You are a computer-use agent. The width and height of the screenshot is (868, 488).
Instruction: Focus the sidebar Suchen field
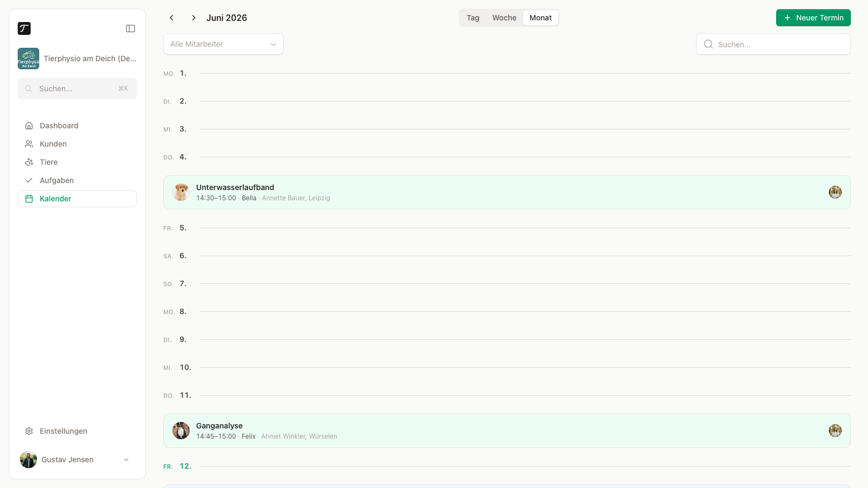point(77,89)
